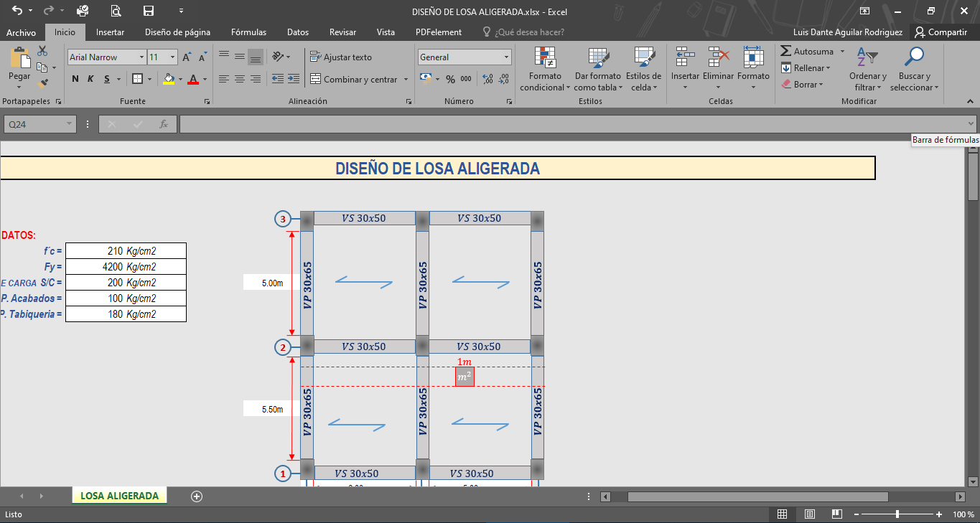Click the accounting number format icon
The height and width of the screenshot is (523, 980).
pos(425,79)
